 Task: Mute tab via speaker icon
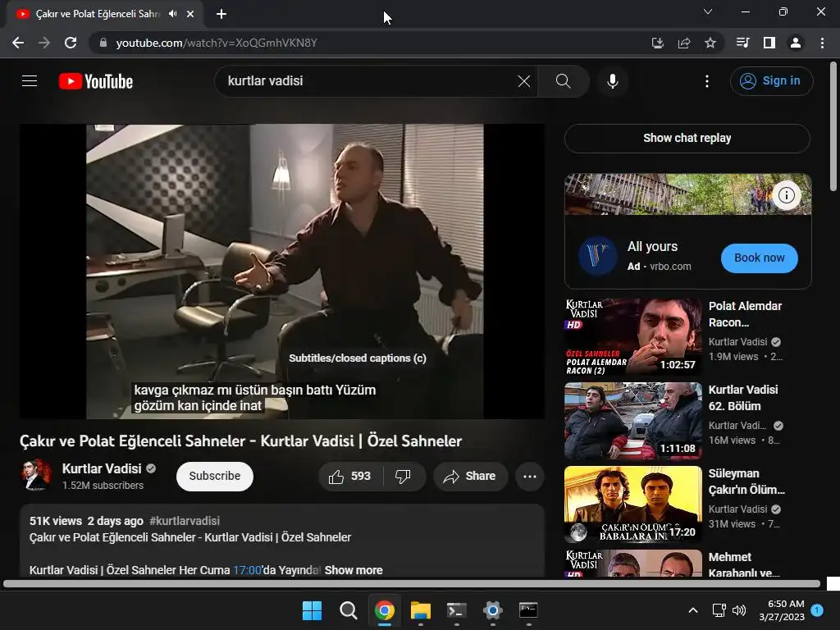coord(172,14)
